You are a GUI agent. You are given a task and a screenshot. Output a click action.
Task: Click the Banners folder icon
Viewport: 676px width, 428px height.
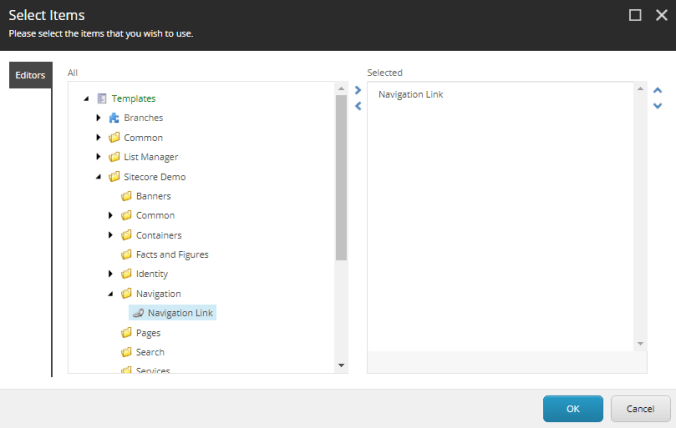pyautogui.click(x=126, y=196)
